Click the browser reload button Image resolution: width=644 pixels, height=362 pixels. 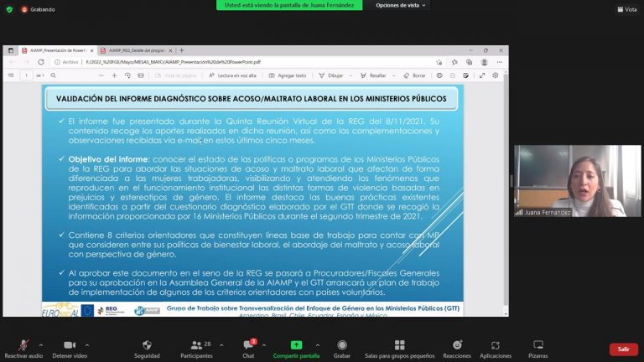pyautogui.click(x=40, y=62)
